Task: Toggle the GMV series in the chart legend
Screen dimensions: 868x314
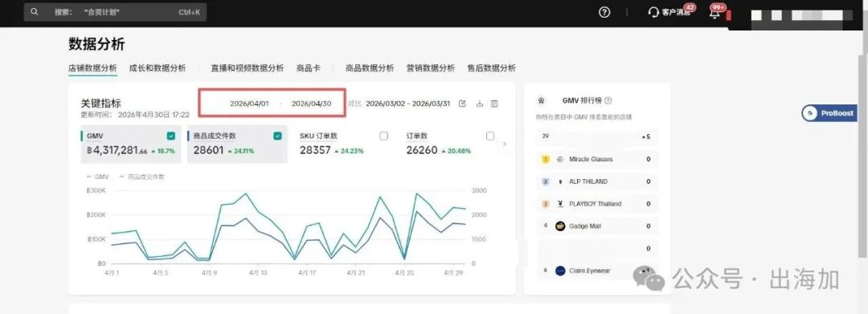Action: tap(98, 177)
